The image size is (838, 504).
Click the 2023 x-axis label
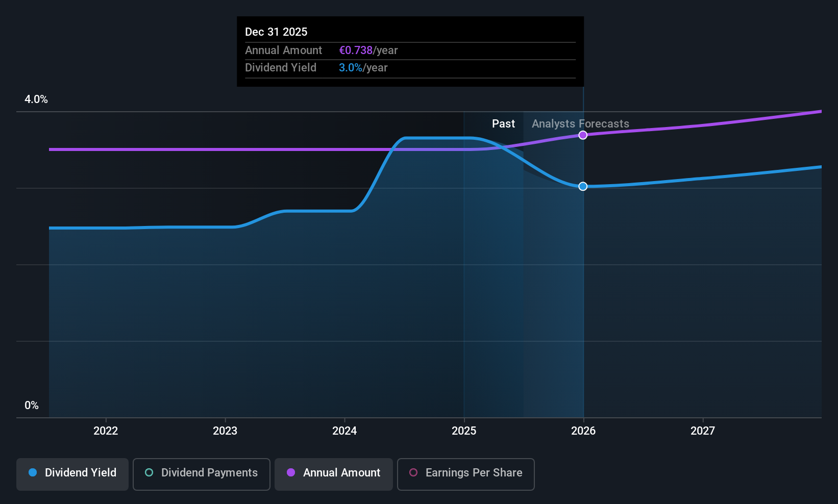tap(225, 431)
